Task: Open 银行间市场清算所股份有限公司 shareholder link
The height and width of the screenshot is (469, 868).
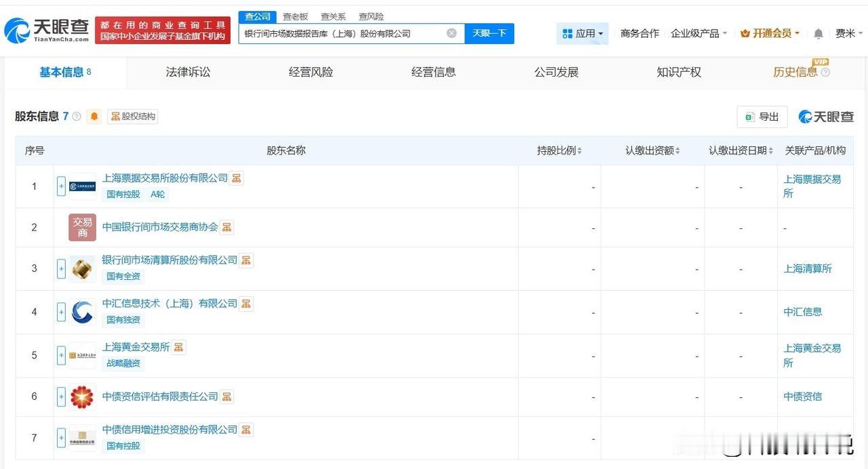Action: pyautogui.click(x=170, y=260)
